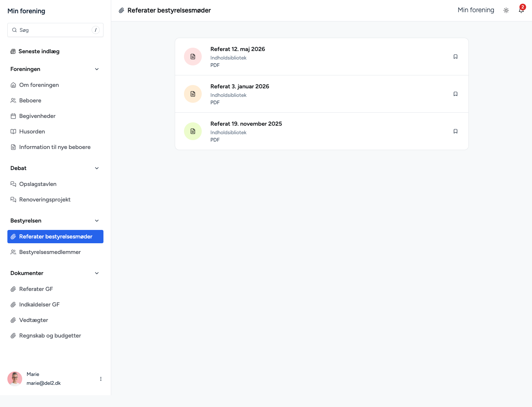Collapse the Debat section chevron
532x407 pixels.
(97, 168)
